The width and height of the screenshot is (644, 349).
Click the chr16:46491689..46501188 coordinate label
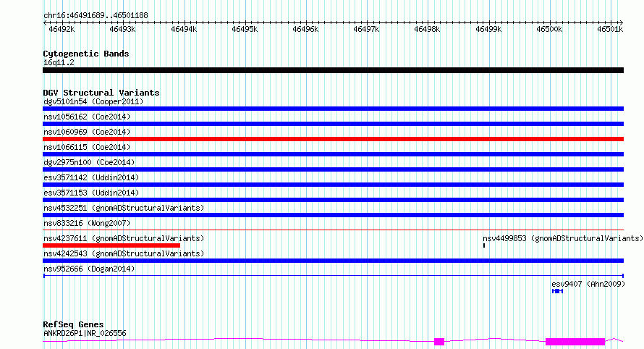96,15
